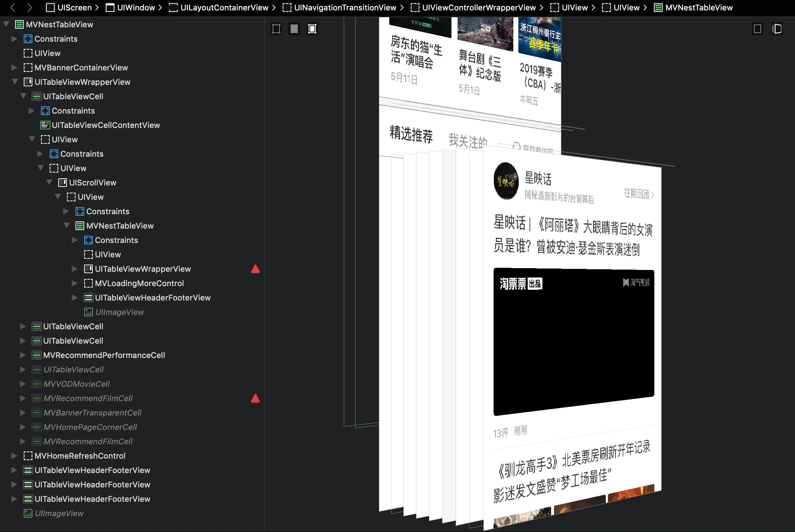Switch canvas to 3D layered view
The height and width of the screenshot is (532, 795).
(777, 29)
